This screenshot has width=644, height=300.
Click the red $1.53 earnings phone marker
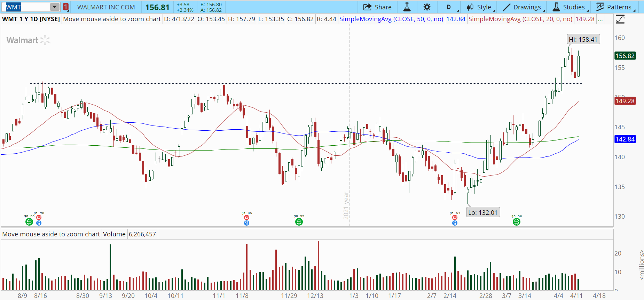point(455,217)
